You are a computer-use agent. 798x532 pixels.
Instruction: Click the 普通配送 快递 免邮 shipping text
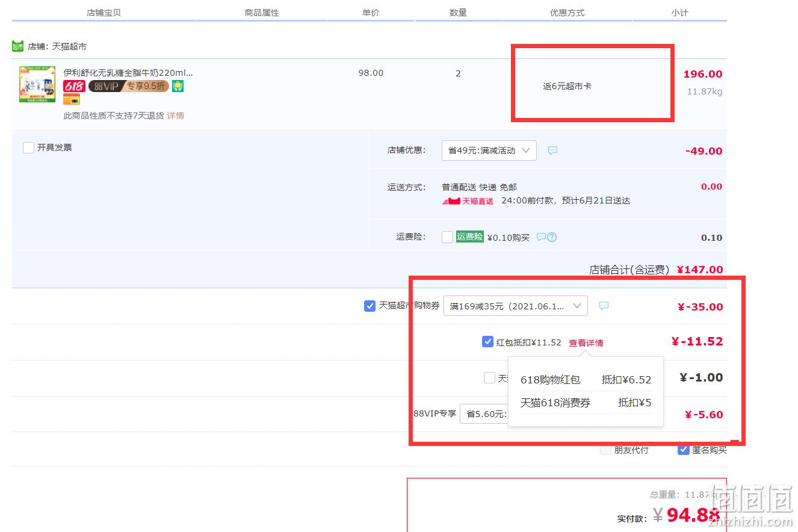pos(479,187)
